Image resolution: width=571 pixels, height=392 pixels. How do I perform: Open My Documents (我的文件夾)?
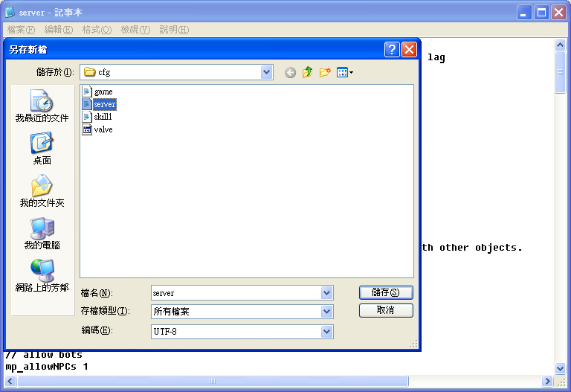[x=42, y=191]
